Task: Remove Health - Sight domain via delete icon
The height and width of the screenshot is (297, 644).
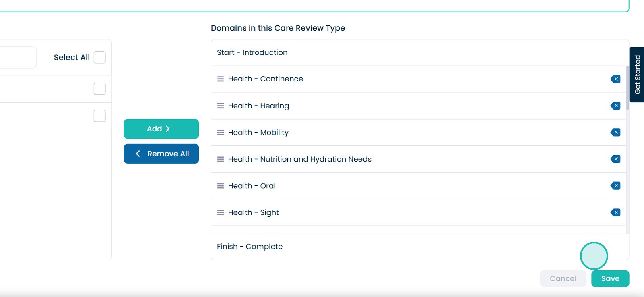Action: pyautogui.click(x=615, y=212)
